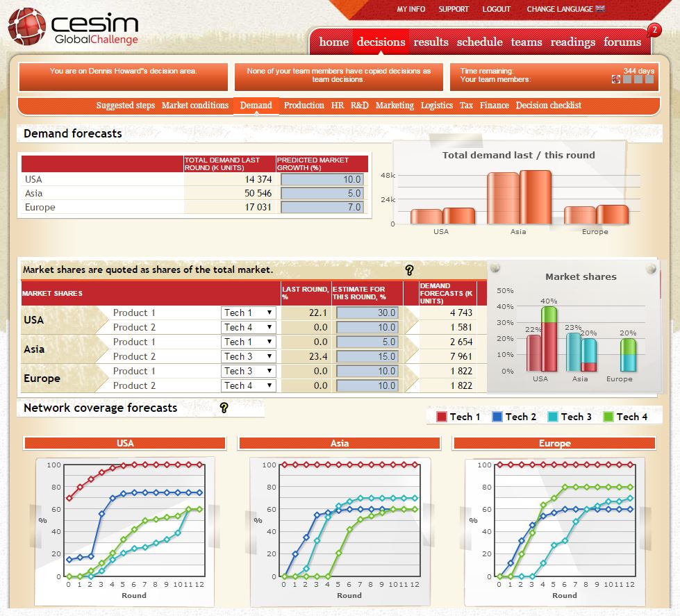Expand Asia Product 2 technology dropdown

click(x=249, y=356)
